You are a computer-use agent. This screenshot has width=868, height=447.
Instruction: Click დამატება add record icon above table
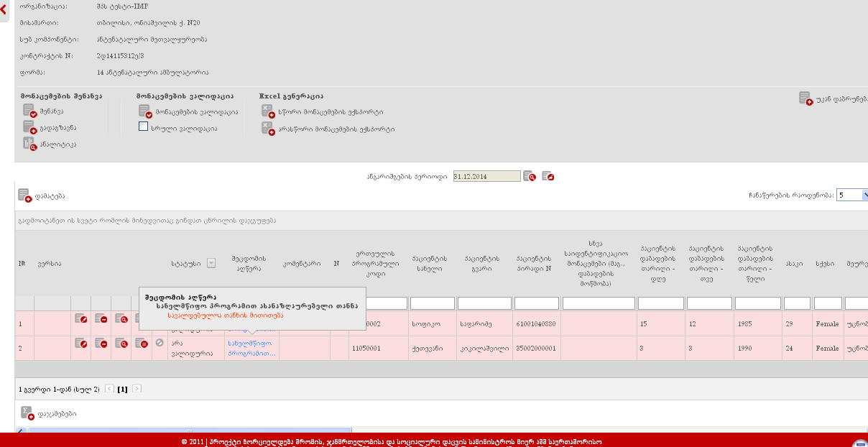point(24,195)
